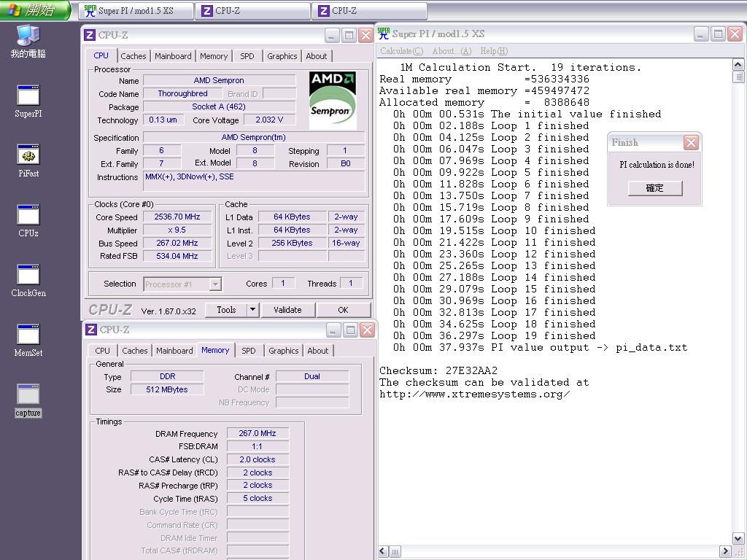Viewport: 747px width, 560px height.
Task: Open Memory tab in upper CPU-Z
Action: point(214,56)
